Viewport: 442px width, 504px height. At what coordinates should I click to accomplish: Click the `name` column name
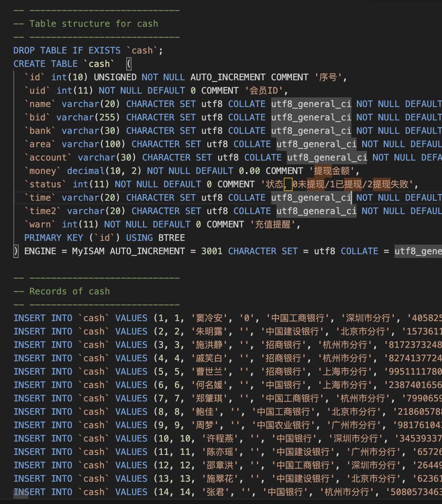pyautogui.click(x=40, y=104)
